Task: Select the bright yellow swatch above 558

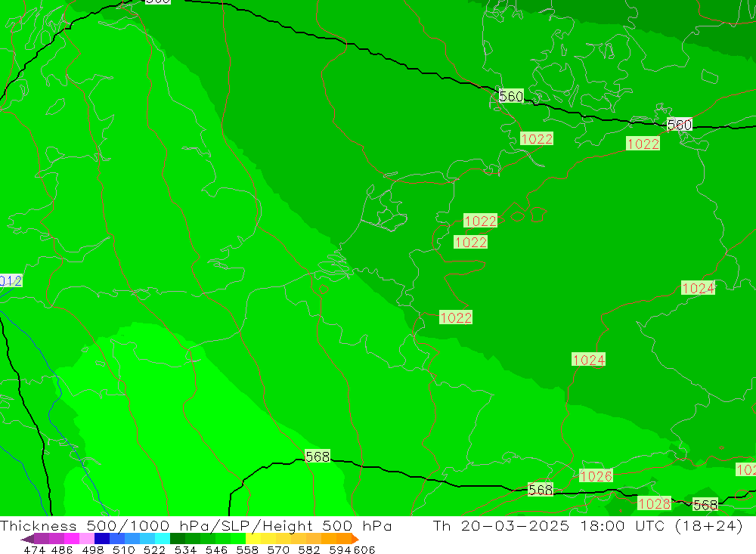Action: point(253,539)
